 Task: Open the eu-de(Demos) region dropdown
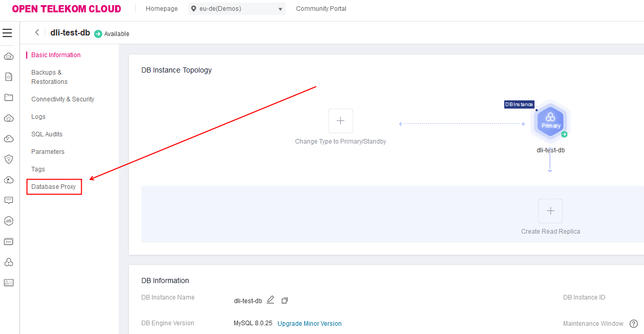tap(236, 9)
